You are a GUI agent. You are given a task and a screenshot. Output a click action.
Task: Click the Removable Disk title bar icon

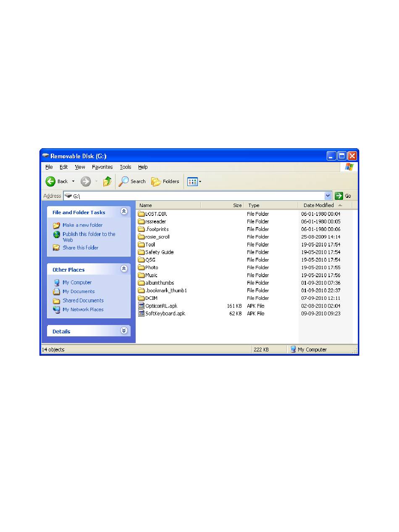click(46, 156)
